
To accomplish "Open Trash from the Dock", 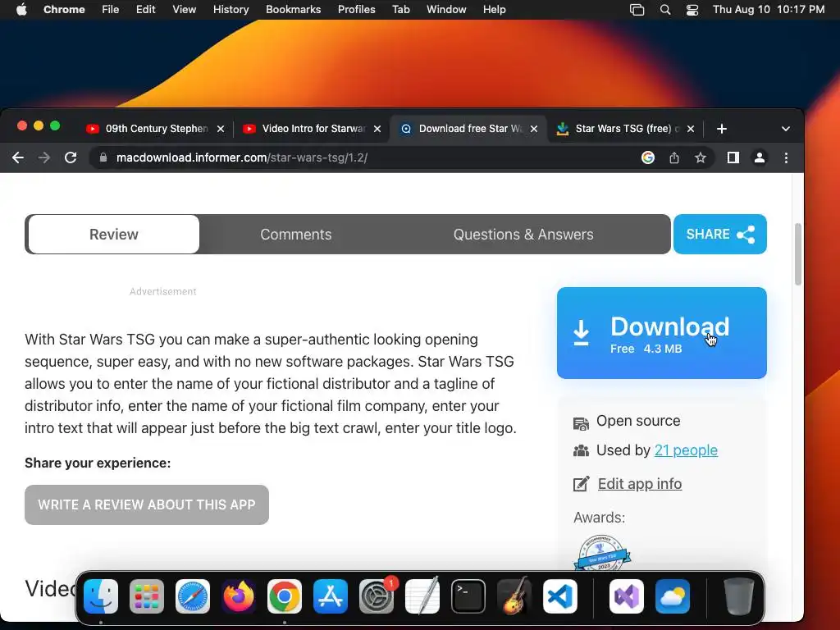I will pyautogui.click(x=739, y=596).
